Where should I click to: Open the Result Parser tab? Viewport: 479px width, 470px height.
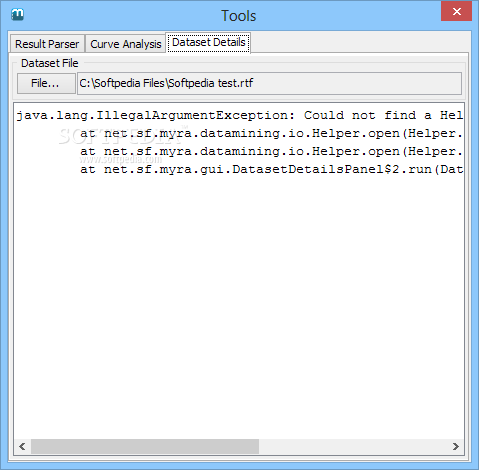[47, 44]
